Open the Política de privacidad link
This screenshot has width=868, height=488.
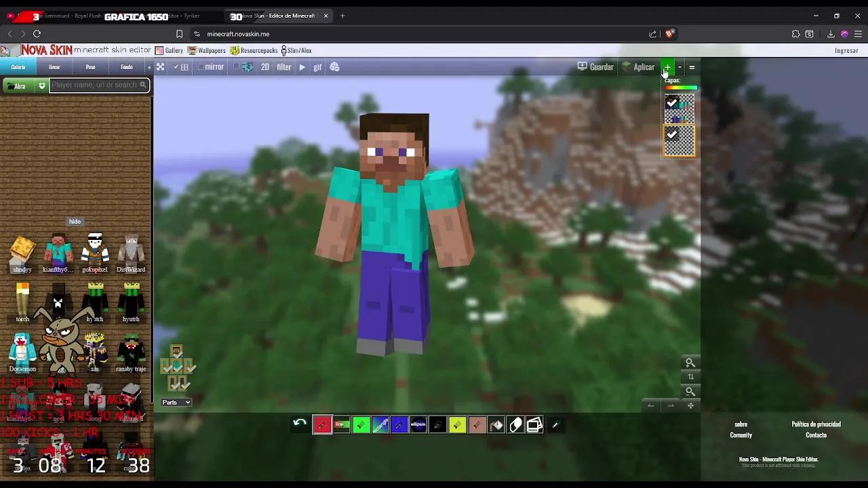click(x=816, y=424)
